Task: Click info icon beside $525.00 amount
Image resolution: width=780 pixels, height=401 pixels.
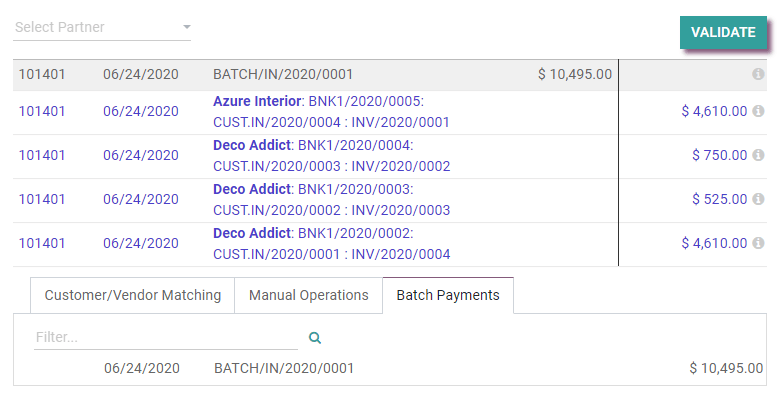Action: (x=758, y=199)
